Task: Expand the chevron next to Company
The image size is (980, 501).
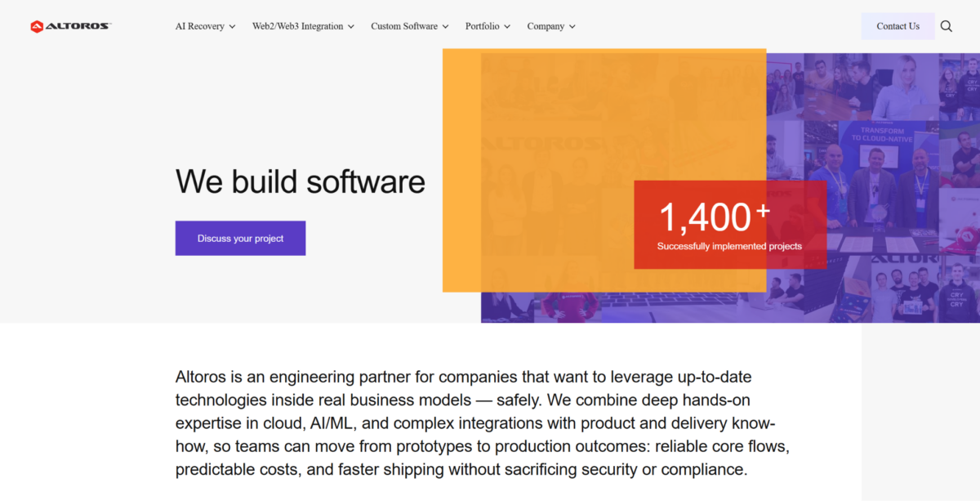Action: 572,26
